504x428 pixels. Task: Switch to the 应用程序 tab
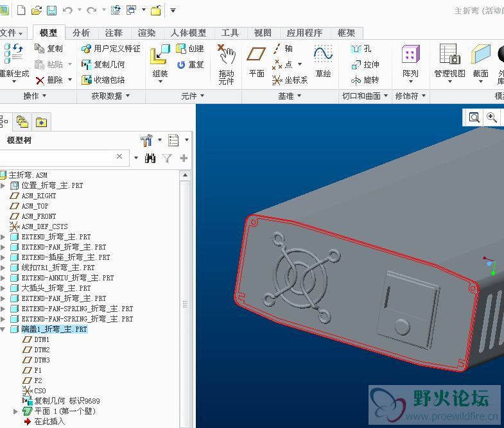[x=304, y=33]
